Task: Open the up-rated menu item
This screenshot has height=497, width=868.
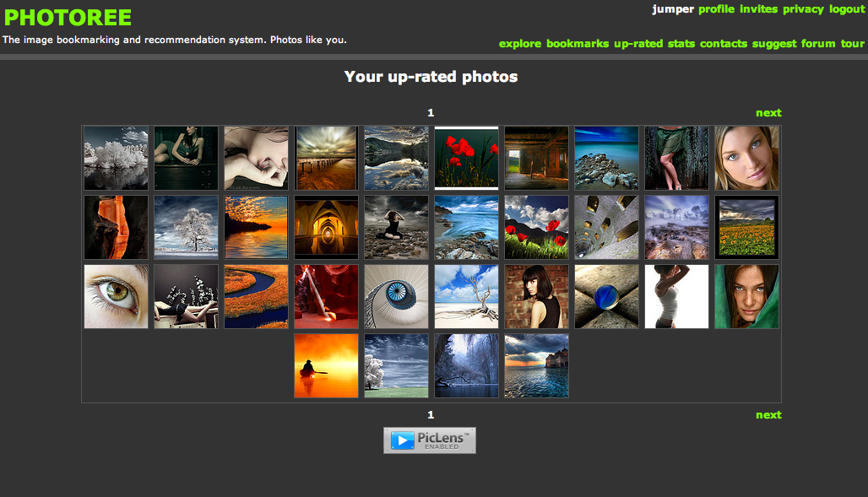Action: [638, 44]
